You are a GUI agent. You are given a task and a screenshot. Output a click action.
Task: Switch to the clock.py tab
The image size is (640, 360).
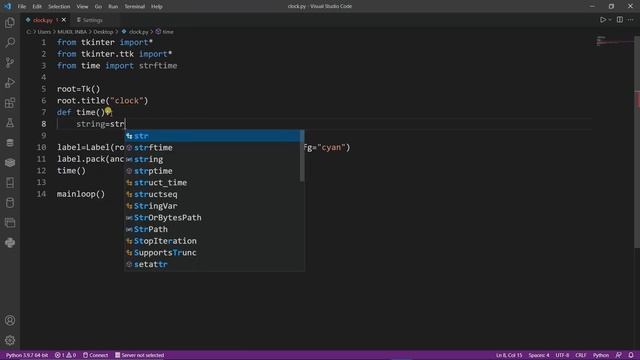[x=42, y=20]
